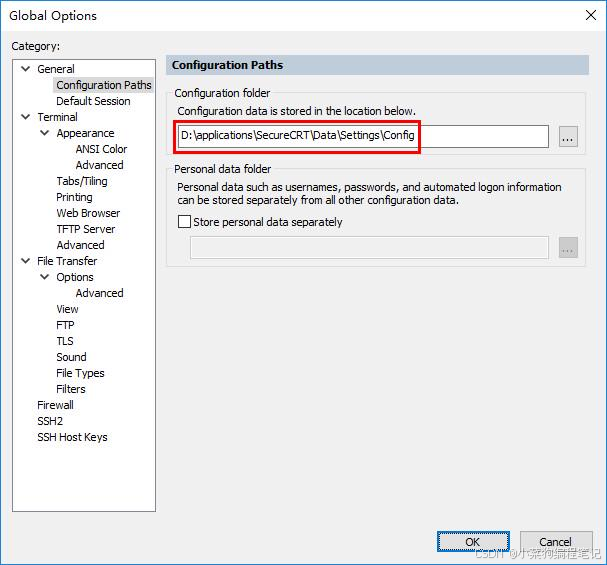The width and height of the screenshot is (607, 565).
Task: Open Advanced below TFTP Server
Action: 81,245
